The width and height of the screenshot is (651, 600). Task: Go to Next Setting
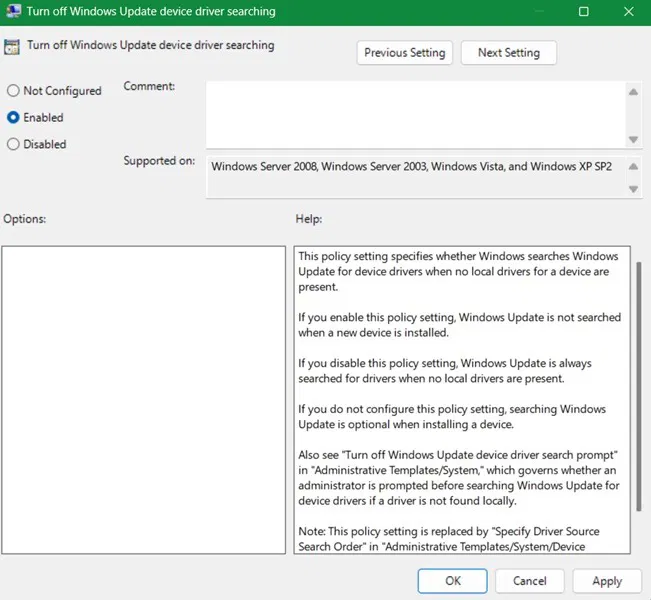(509, 53)
